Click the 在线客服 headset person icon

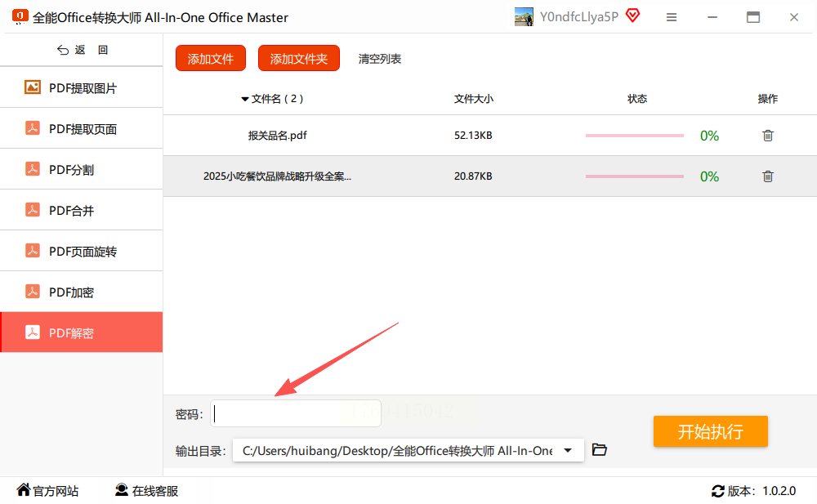pos(122,489)
